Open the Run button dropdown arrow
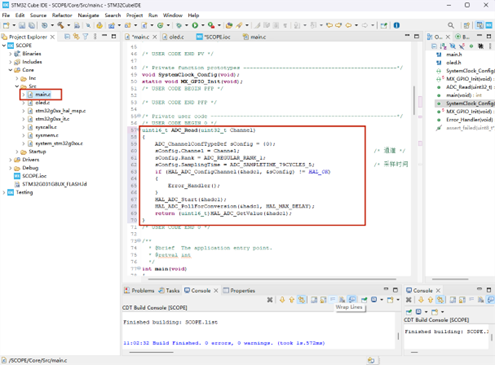The width and height of the screenshot is (495, 365). [x=203, y=25]
